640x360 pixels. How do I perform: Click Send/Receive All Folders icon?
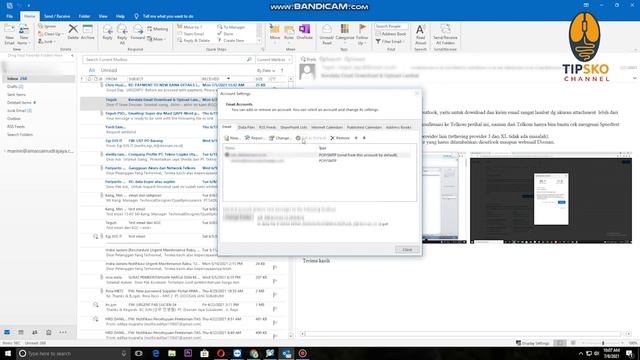[x=445, y=34]
